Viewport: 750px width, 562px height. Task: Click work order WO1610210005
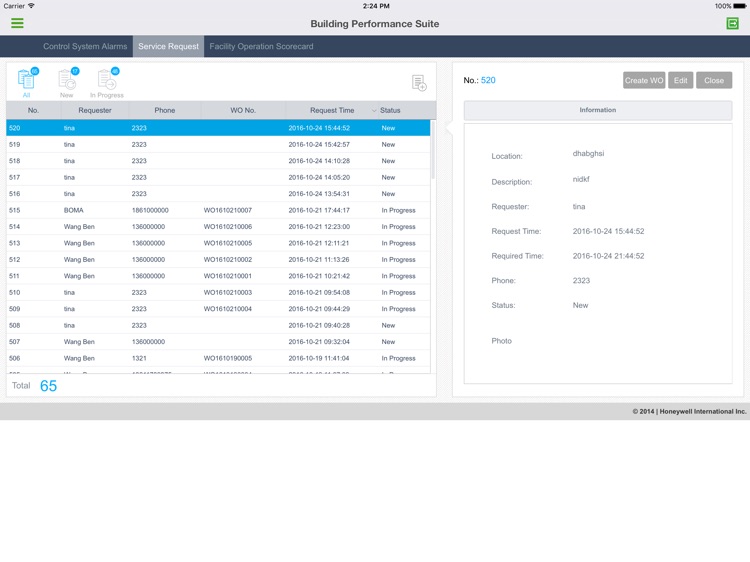(228, 243)
